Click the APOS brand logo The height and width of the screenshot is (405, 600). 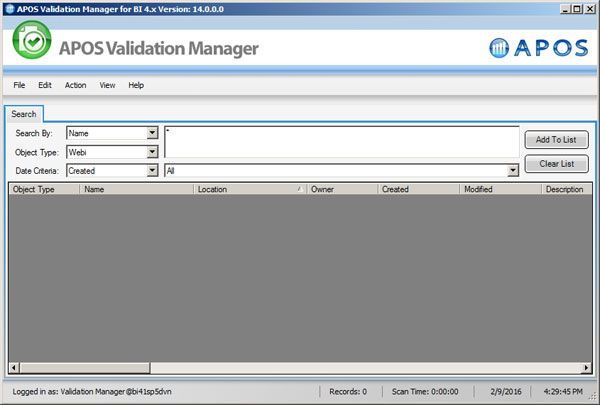(x=538, y=48)
